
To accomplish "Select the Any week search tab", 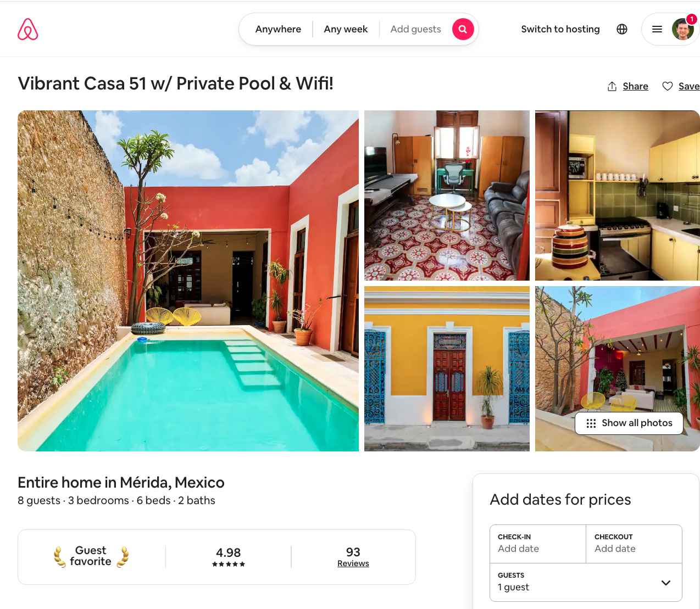I will [x=346, y=29].
